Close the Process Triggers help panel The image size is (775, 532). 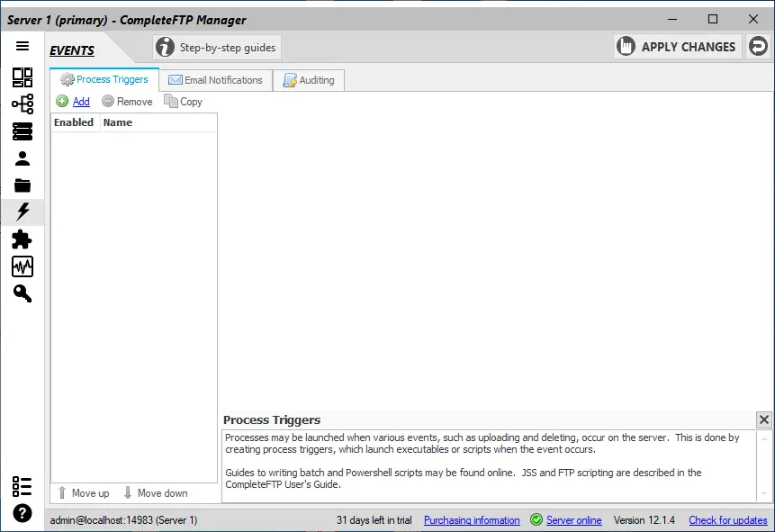point(763,419)
